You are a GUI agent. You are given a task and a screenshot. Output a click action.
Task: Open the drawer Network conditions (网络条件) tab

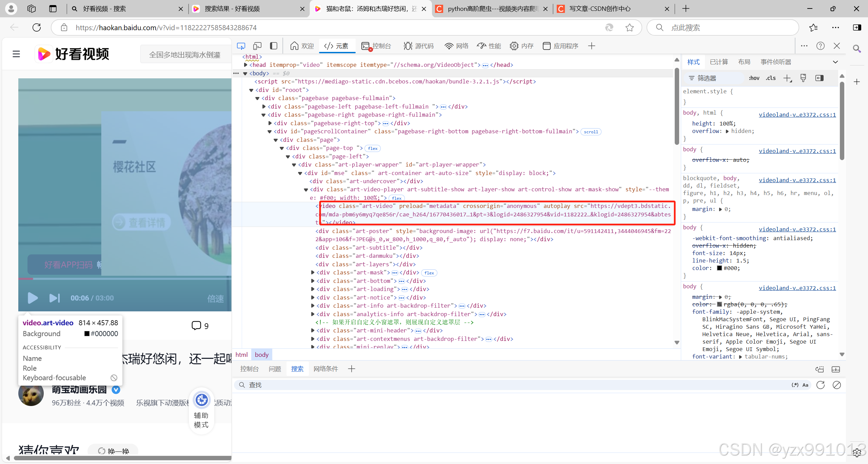pyautogui.click(x=326, y=369)
